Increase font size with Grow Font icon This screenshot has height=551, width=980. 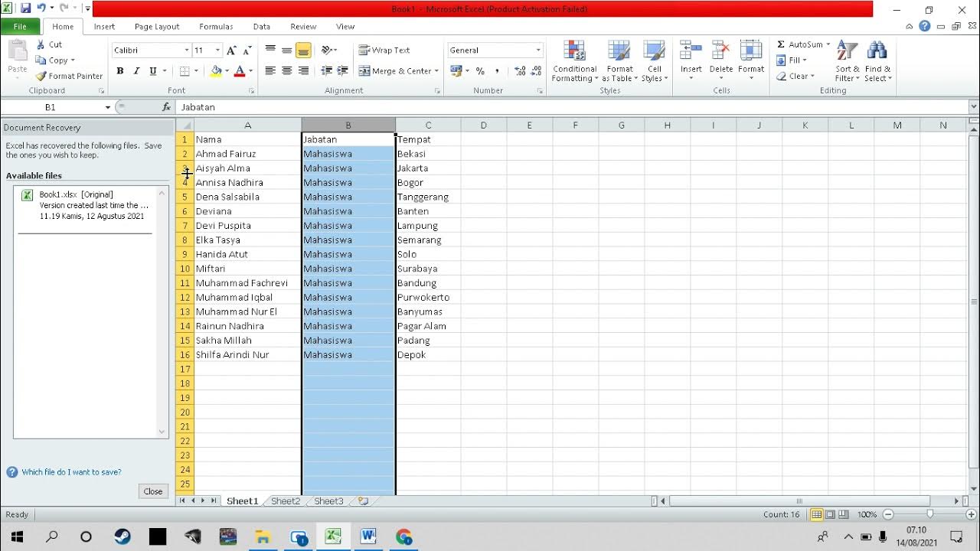point(232,51)
